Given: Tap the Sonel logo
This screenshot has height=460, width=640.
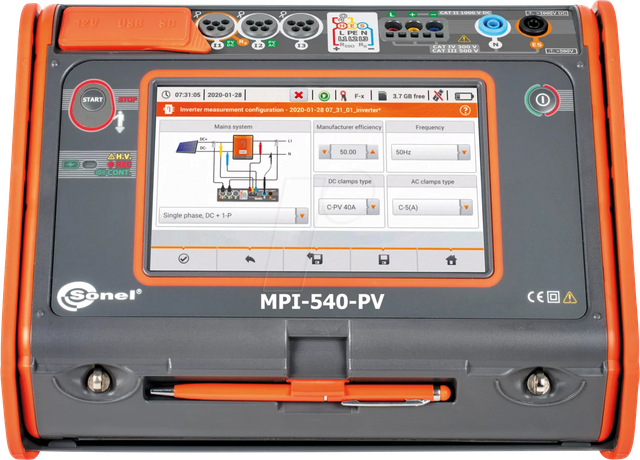Looking at the screenshot, I should pos(99,295).
